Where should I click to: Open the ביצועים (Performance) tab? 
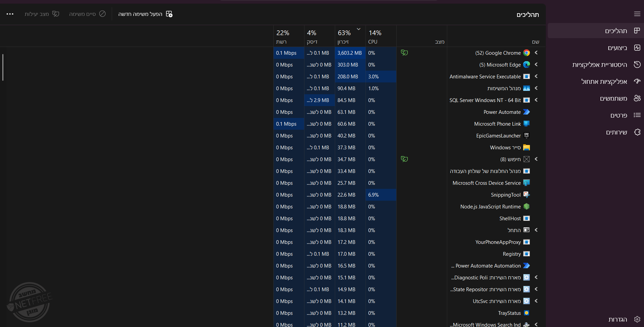click(617, 48)
